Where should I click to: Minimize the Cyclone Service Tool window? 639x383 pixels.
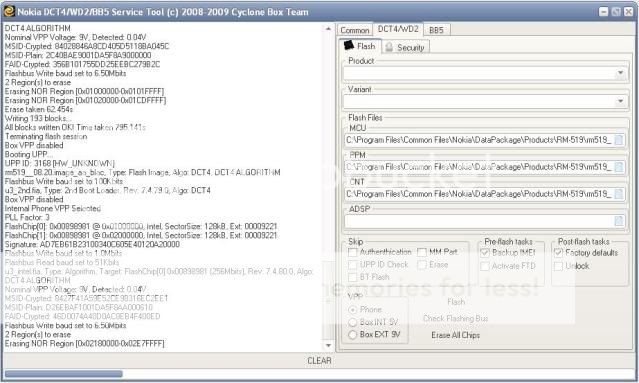click(604, 12)
